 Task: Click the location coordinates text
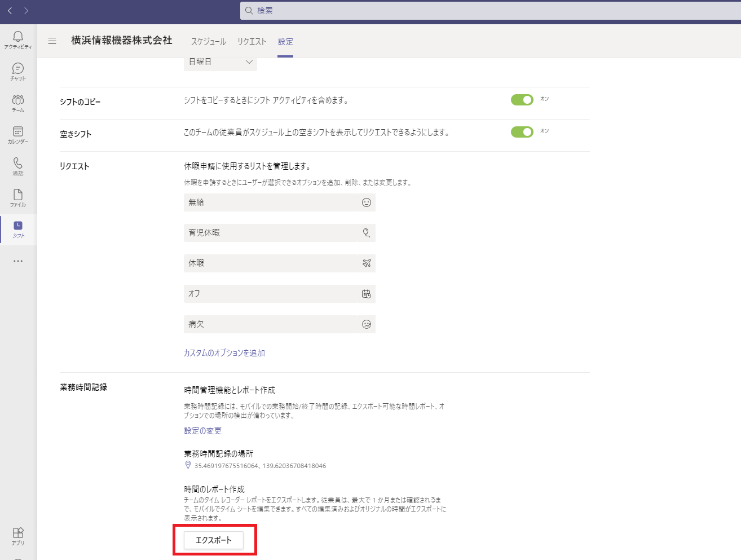tap(260, 466)
